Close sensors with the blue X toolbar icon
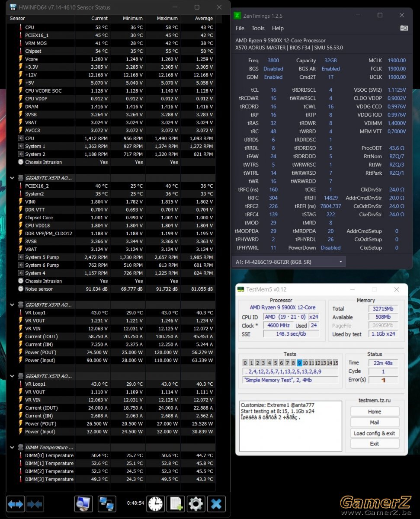Image resolution: width=420 pixels, height=519 pixels. tap(216, 504)
